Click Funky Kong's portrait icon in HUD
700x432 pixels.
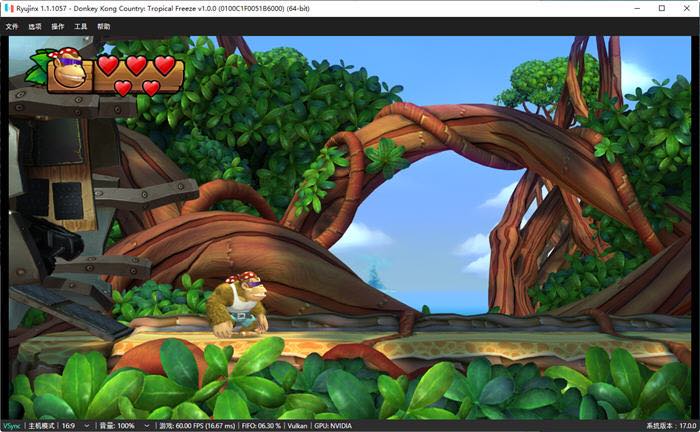tap(68, 69)
